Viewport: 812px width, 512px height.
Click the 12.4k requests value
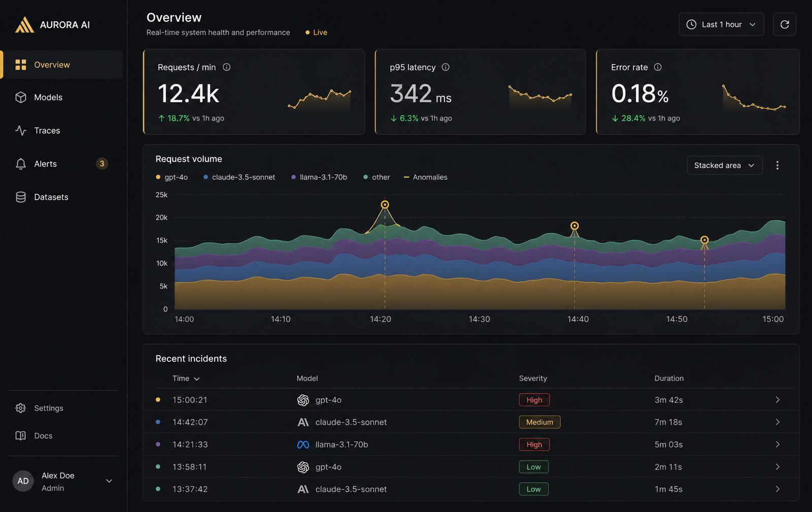[x=188, y=94]
